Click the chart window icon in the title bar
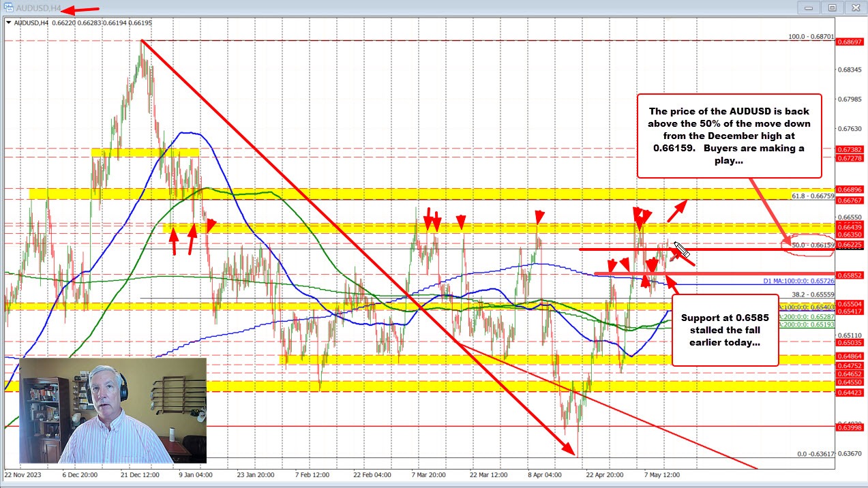Viewport: 868px width, 488px height. [x=8, y=7]
